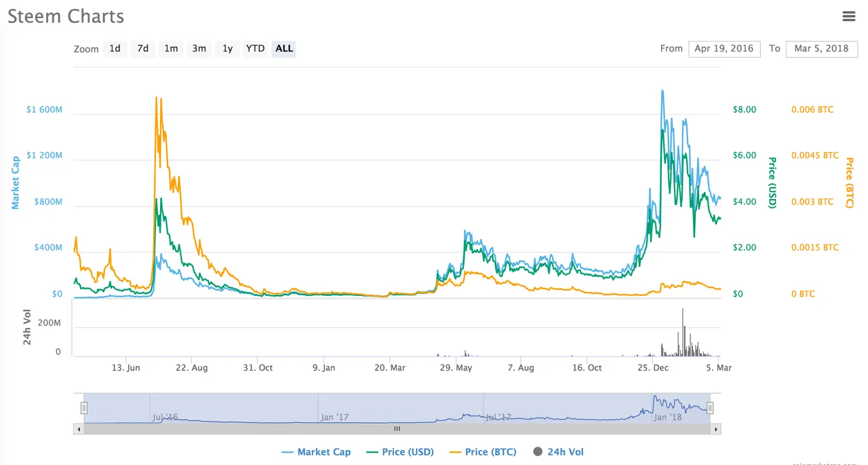The height and width of the screenshot is (465, 868).
Task: Click the 0.003 BTC axis label
Action: point(812,202)
